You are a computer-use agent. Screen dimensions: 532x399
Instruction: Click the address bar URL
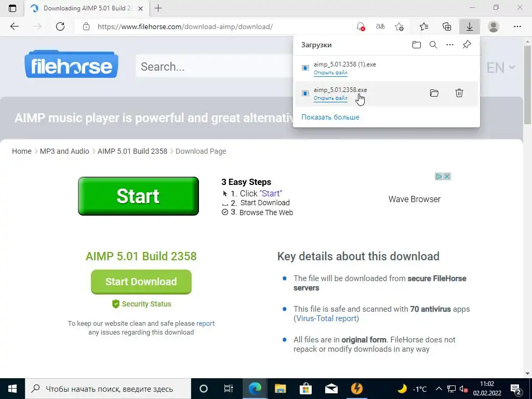[x=185, y=26]
